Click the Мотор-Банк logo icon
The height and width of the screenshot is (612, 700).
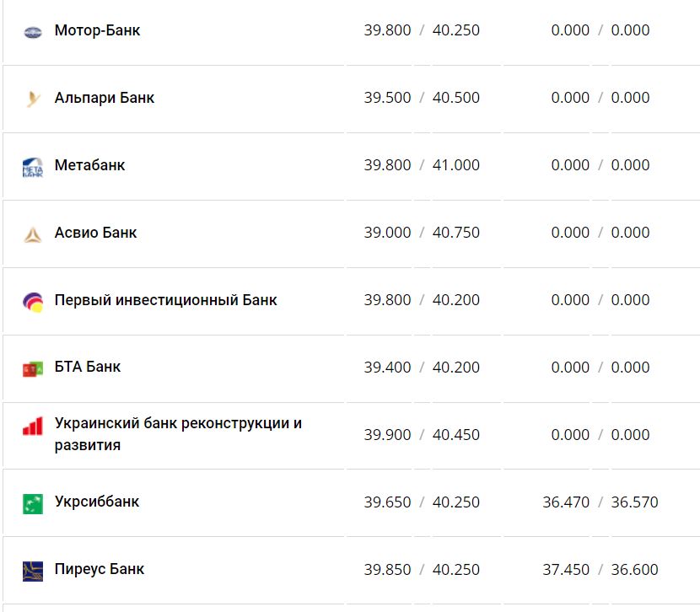32,32
